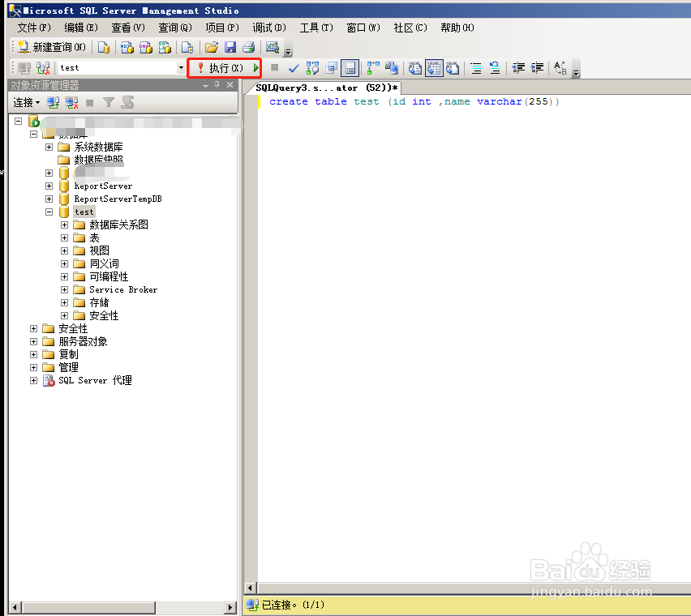Select the 可编程性 tree item
The image size is (691, 616).
coord(109,276)
